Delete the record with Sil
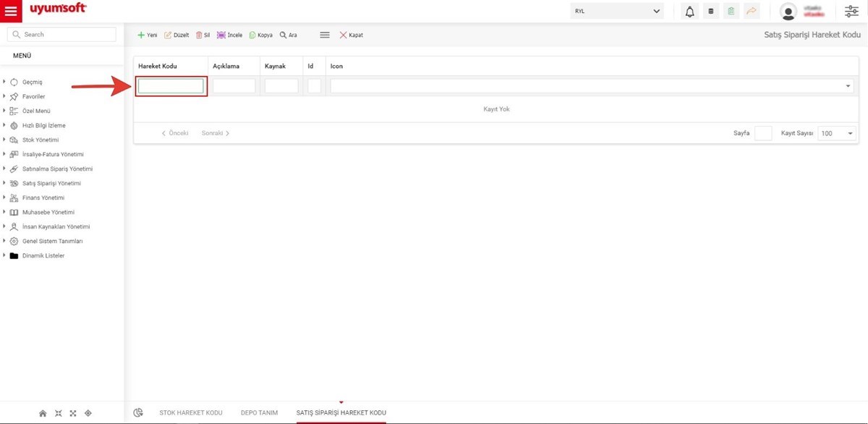868x424 pixels. tap(203, 35)
